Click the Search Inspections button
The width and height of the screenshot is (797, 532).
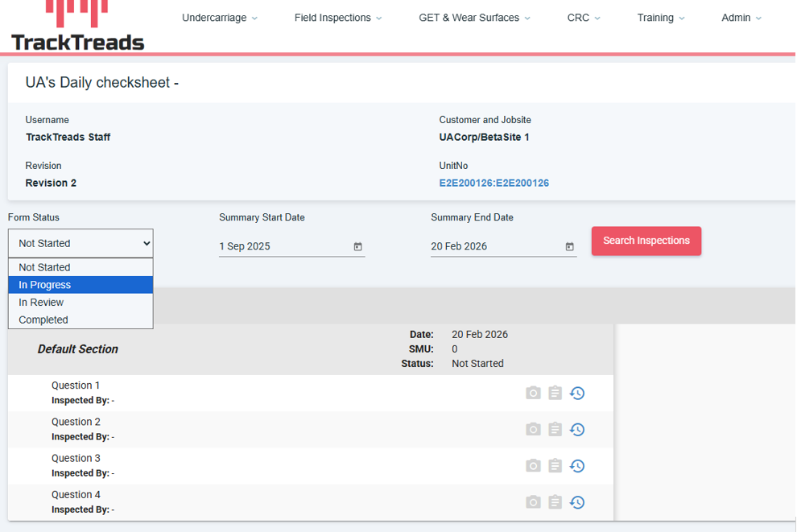pyautogui.click(x=646, y=241)
